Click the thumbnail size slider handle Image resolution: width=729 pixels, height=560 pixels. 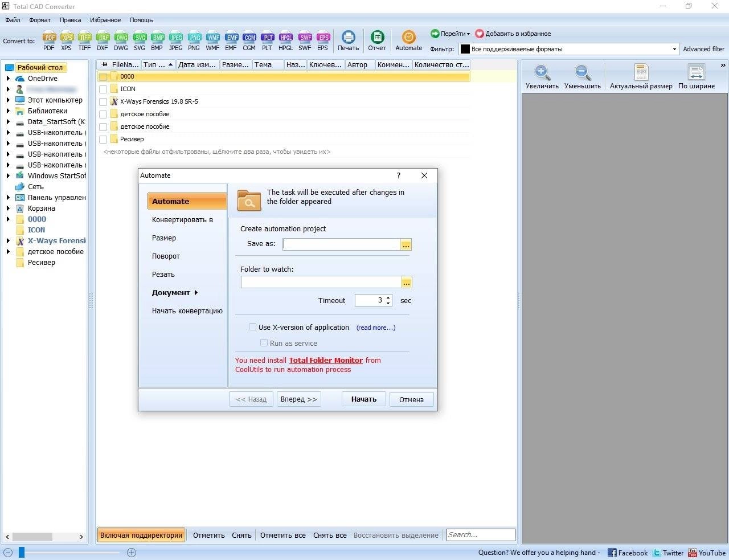(22, 552)
